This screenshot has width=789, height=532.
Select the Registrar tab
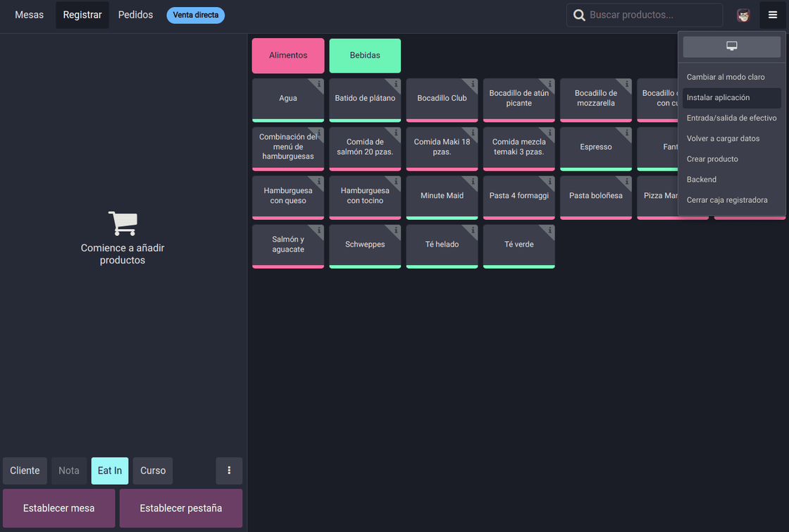tap(82, 15)
